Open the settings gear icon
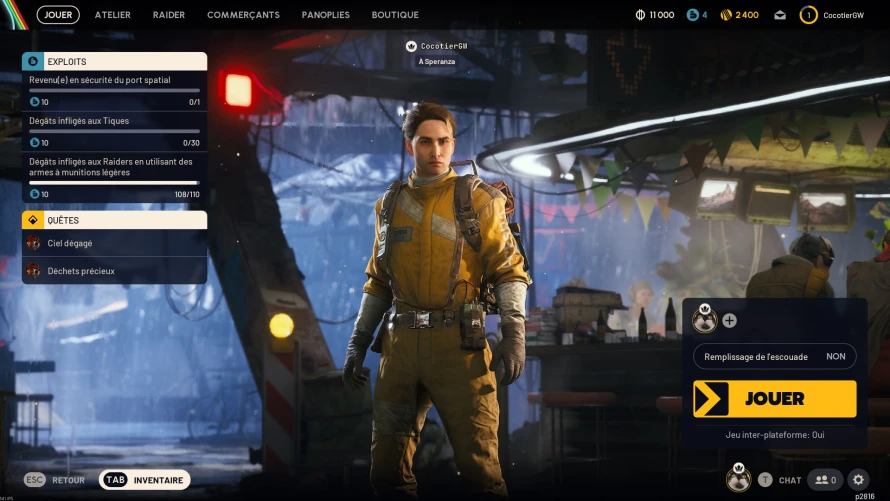 [858, 480]
